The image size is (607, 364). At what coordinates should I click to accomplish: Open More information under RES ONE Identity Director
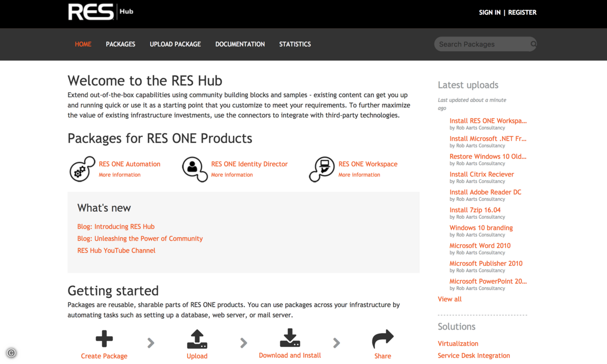232,175
